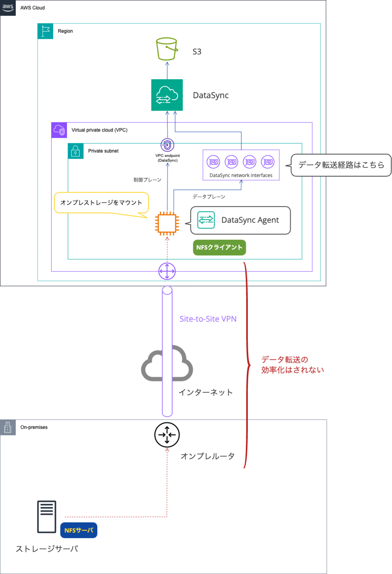This screenshot has height=574, width=392.
Task: Click the gray internet cloud icon
Action: (167, 363)
